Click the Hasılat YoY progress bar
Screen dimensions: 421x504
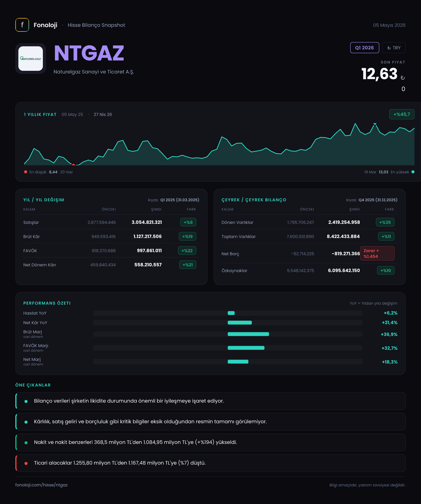[x=228, y=313]
